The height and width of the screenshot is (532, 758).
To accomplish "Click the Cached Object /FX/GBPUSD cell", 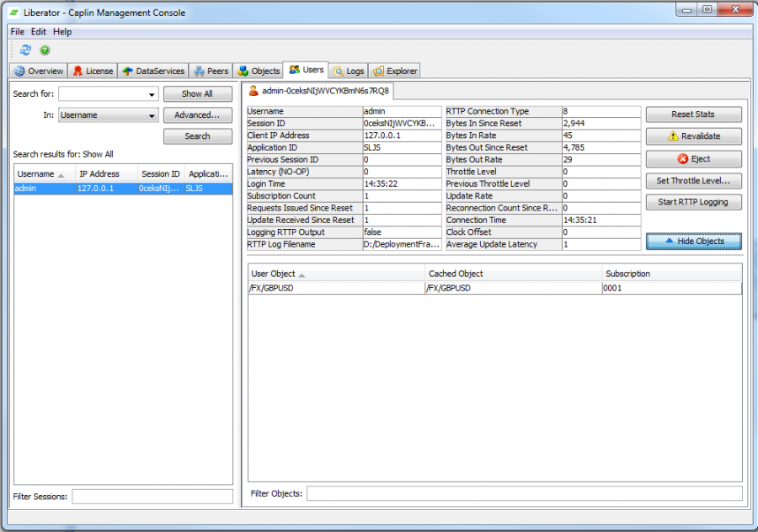I will [514, 288].
